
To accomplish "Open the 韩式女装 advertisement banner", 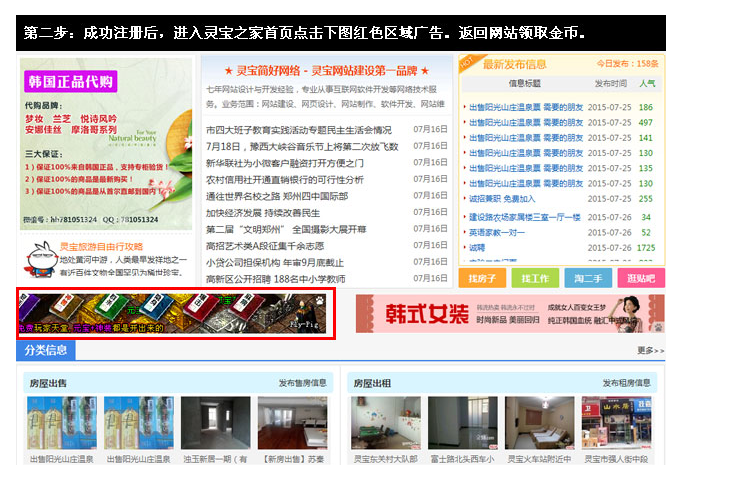I will pyautogui.click(x=510, y=313).
